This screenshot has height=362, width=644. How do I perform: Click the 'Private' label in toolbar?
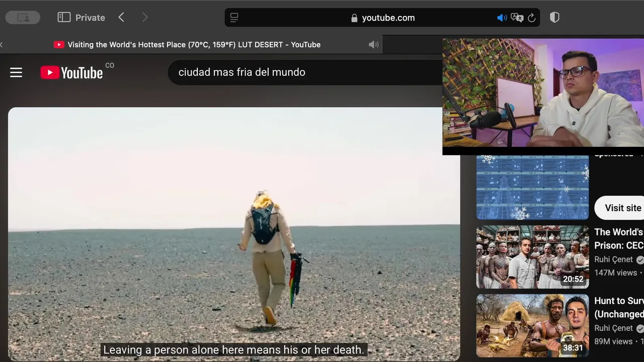pyautogui.click(x=90, y=18)
